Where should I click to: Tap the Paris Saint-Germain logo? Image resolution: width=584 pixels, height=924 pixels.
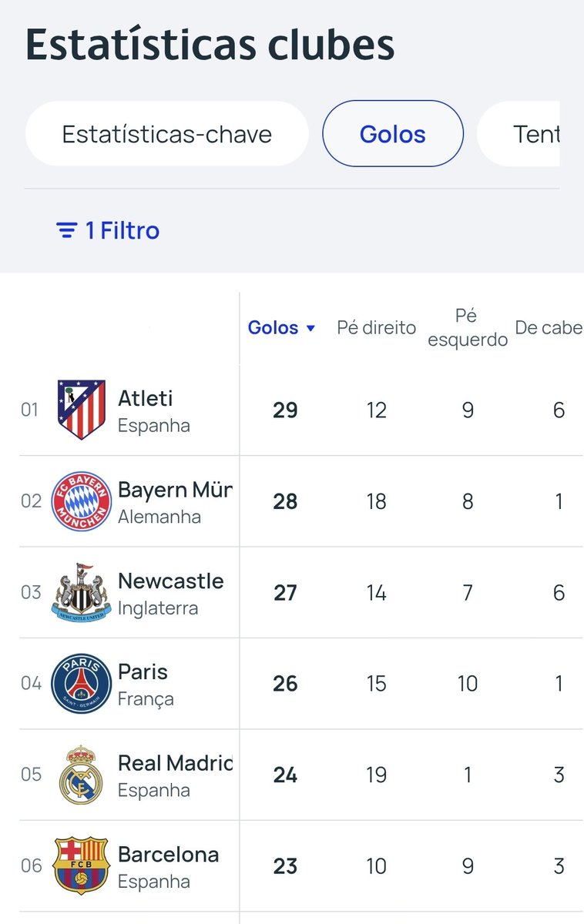tap(81, 684)
